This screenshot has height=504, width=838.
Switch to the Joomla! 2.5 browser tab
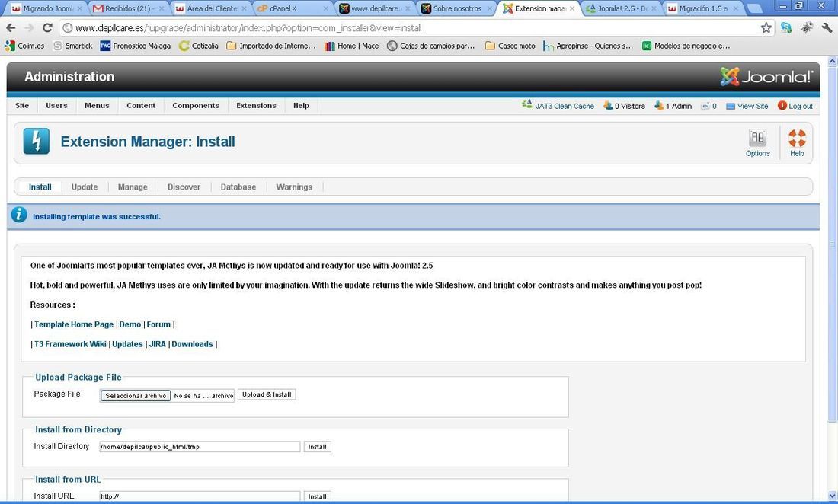coord(622,8)
